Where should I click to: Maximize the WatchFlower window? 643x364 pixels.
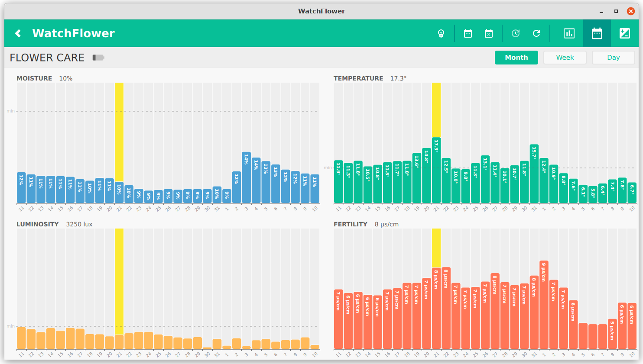pyautogui.click(x=616, y=11)
